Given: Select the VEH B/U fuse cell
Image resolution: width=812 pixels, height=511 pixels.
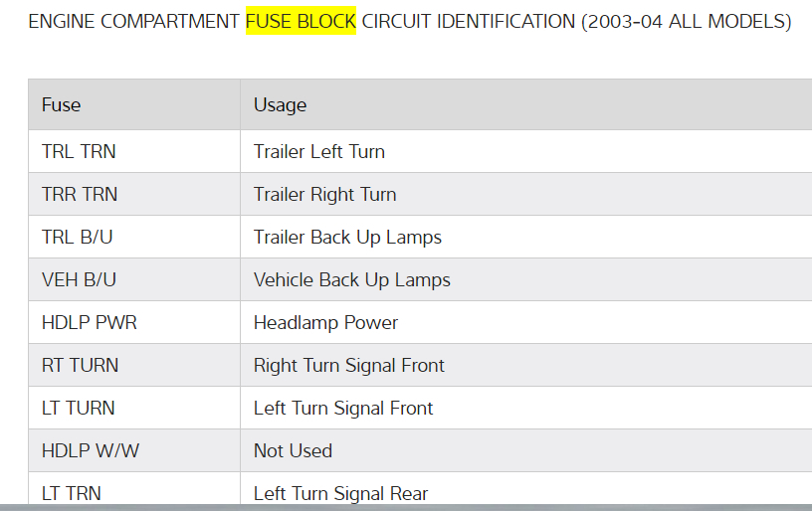Looking at the screenshot, I should [x=79, y=279].
